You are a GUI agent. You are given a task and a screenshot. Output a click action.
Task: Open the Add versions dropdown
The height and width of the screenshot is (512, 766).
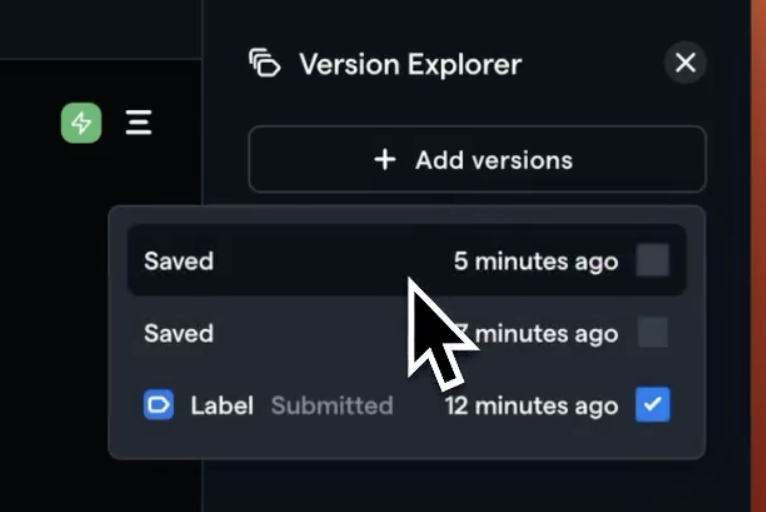[477, 159]
